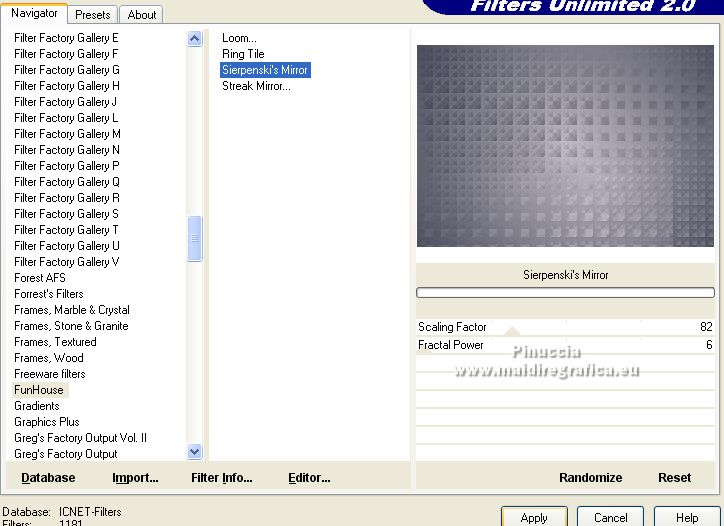Open the About tab
The width and height of the screenshot is (724, 526).
coord(141,15)
